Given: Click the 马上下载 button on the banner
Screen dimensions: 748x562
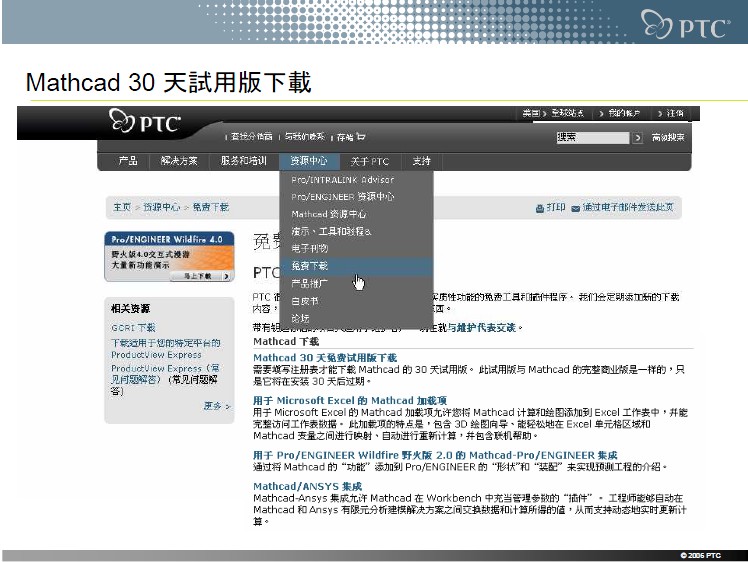Looking at the screenshot, I should (x=200, y=276).
